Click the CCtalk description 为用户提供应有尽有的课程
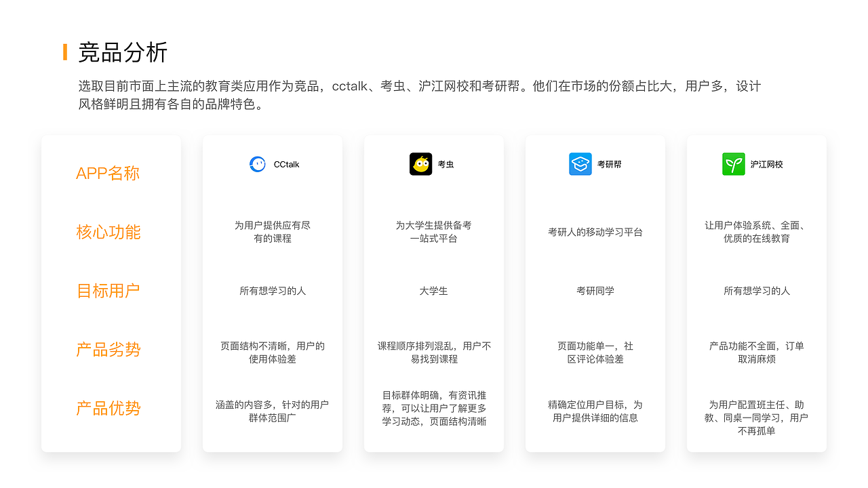Image resolution: width=868 pixels, height=488 pixels. (272, 232)
